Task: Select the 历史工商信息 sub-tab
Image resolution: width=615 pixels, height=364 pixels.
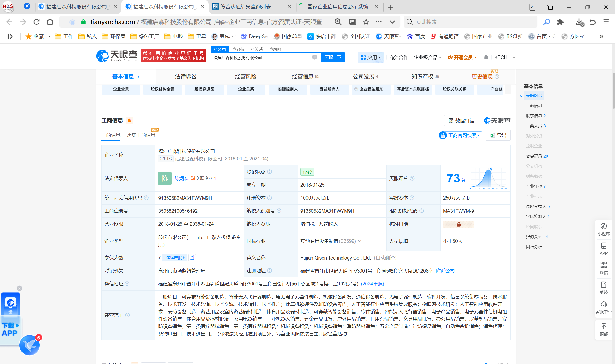Action: tap(141, 135)
